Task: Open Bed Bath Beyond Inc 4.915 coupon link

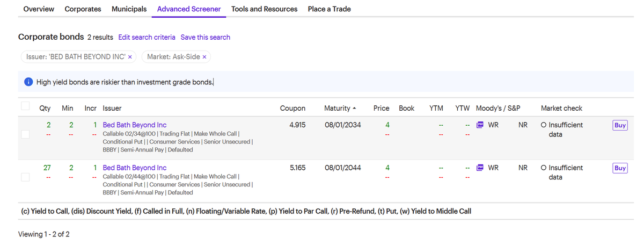Action: click(x=135, y=125)
